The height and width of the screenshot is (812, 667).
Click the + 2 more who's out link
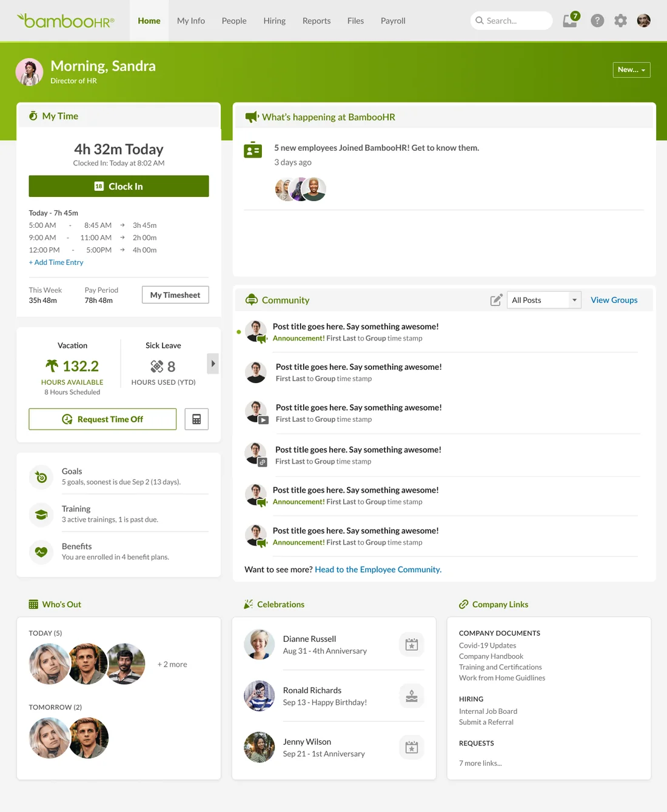click(172, 665)
